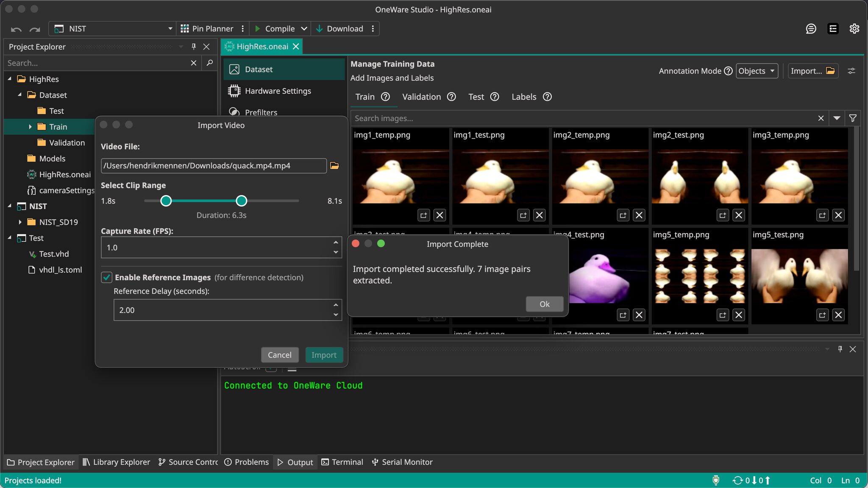The height and width of the screenshot is (488, 868).
Task: Open the Compile dropdown arrow
Action: [304, 28]
